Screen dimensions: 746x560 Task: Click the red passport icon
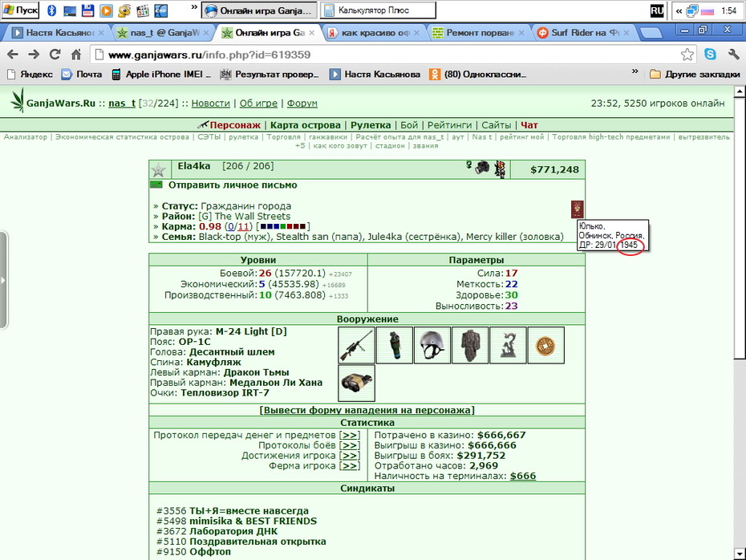click(x=577, y=209)
